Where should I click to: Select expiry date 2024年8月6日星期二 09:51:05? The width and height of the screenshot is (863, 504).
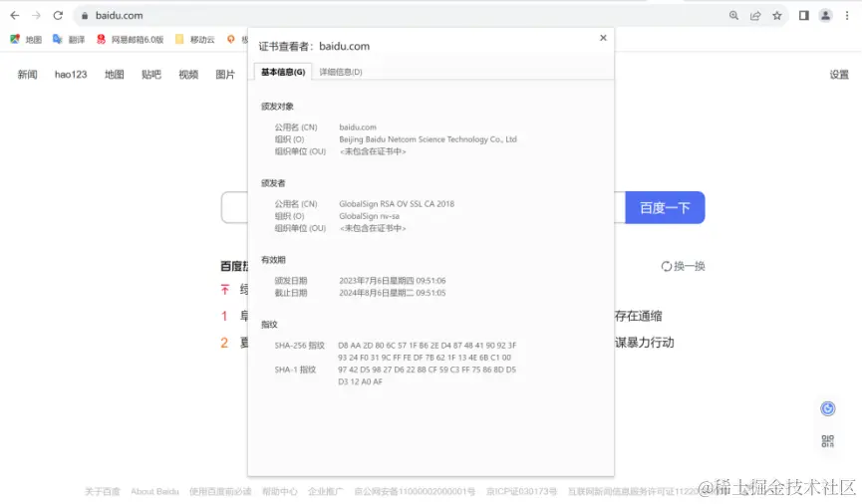click(x=393, y=293)
